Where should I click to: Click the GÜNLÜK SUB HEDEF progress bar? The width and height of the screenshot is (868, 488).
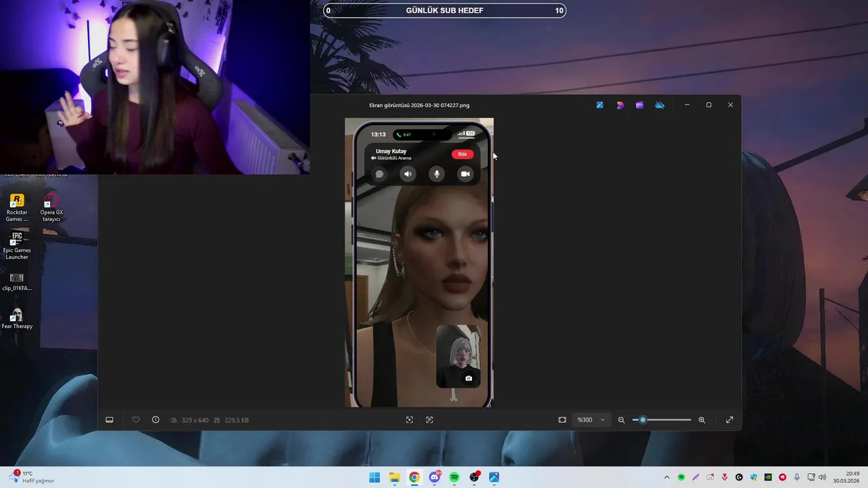445,10
